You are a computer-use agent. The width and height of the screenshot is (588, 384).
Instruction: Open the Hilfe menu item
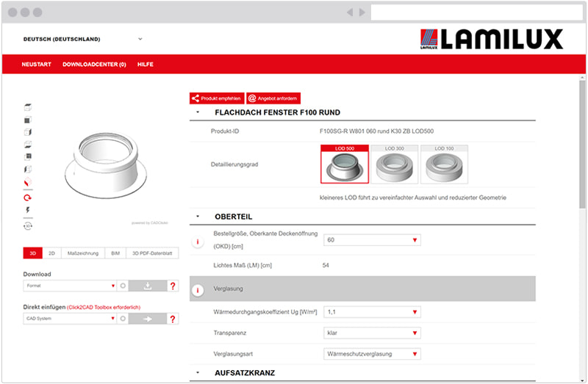click(145, 65)
